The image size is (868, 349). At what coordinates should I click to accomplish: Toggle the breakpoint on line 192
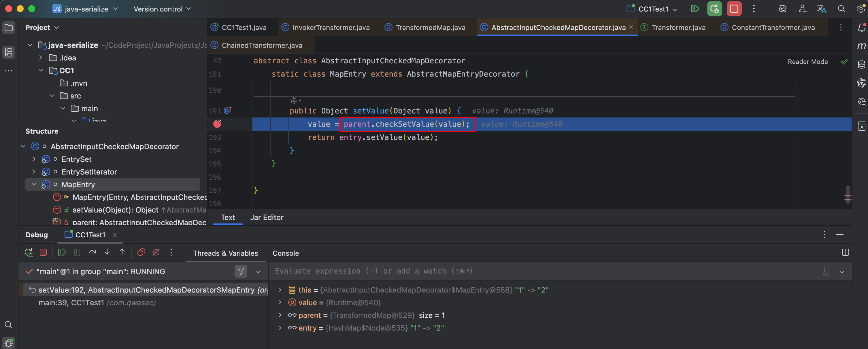[x=217, y=124]
